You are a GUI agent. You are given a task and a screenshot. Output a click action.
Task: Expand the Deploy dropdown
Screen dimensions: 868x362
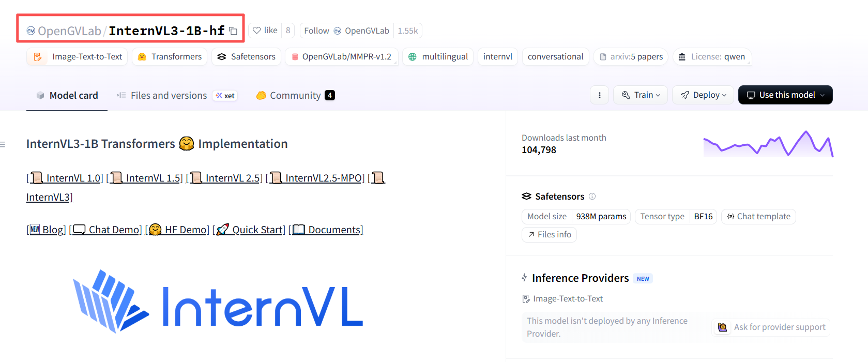(703, 95)
